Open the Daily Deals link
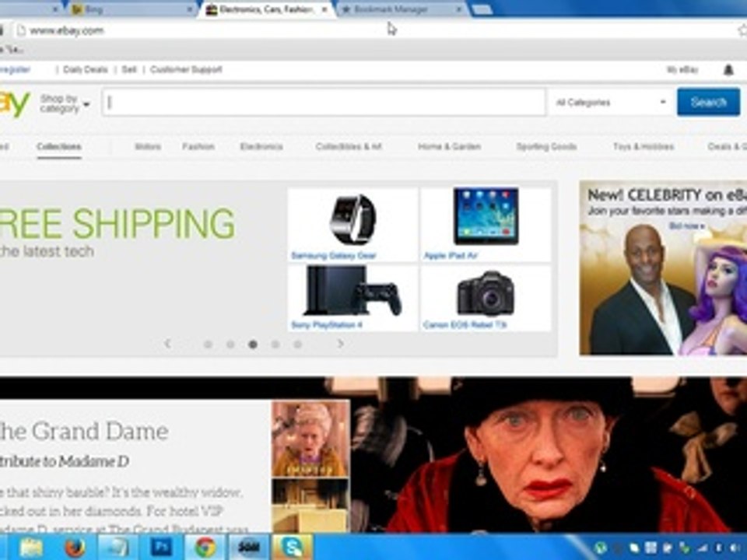Image resolution: width=747 pixels, height=560 pixels. (86, 69)
